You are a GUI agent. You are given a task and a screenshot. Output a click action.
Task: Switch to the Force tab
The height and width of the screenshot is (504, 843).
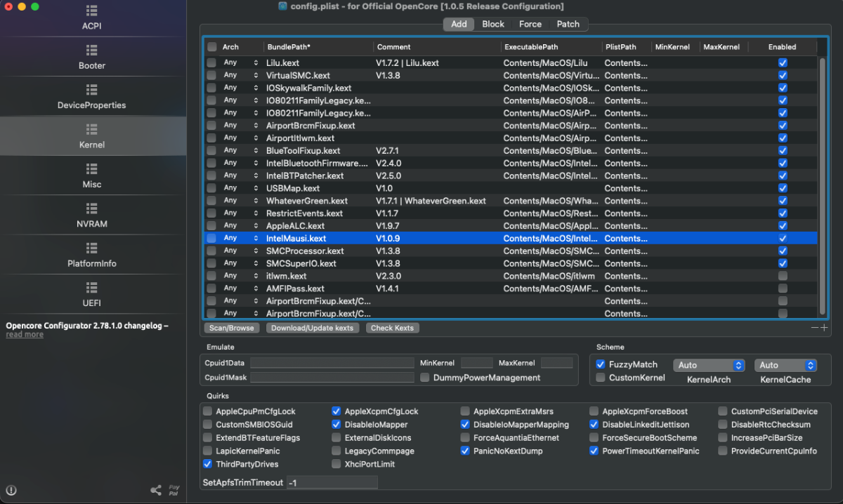[530, 24]
